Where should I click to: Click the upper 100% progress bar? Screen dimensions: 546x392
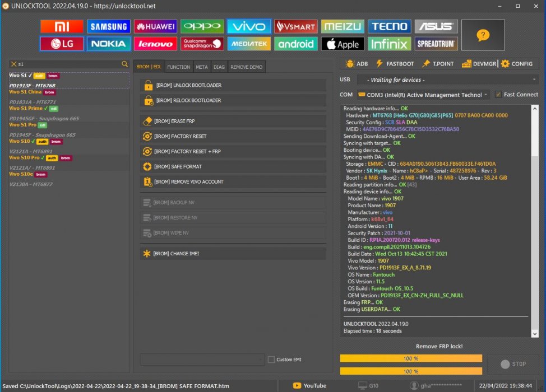point(411,358)
